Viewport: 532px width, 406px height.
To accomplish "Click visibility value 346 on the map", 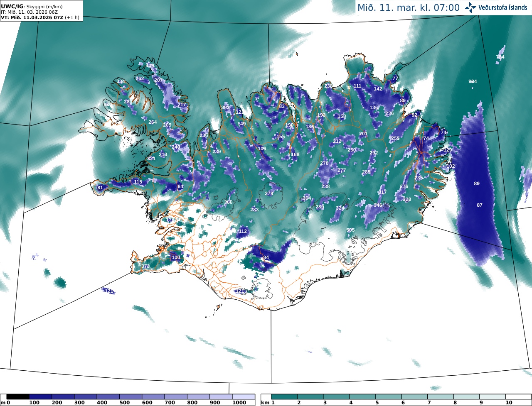I will click(378, 205).
